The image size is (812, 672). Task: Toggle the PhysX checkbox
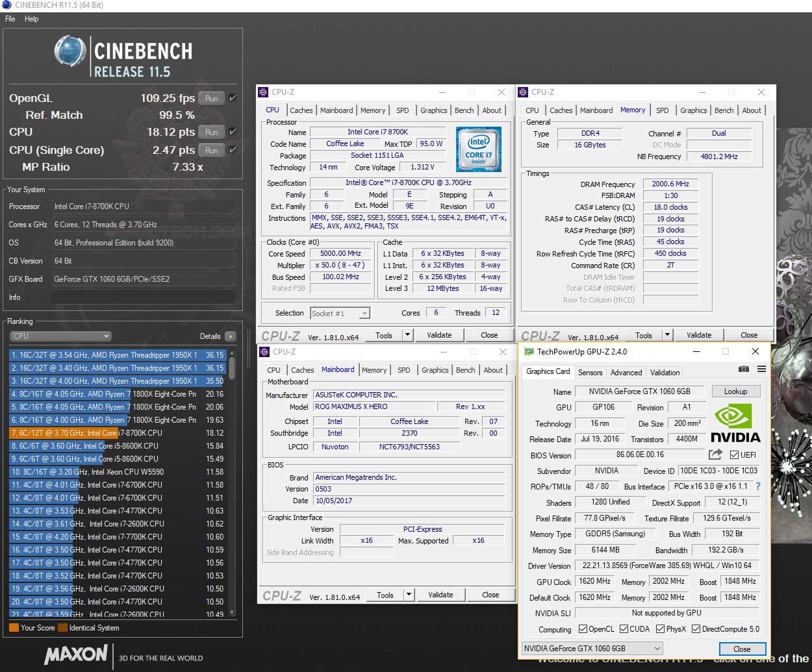[x=660, y=629]
